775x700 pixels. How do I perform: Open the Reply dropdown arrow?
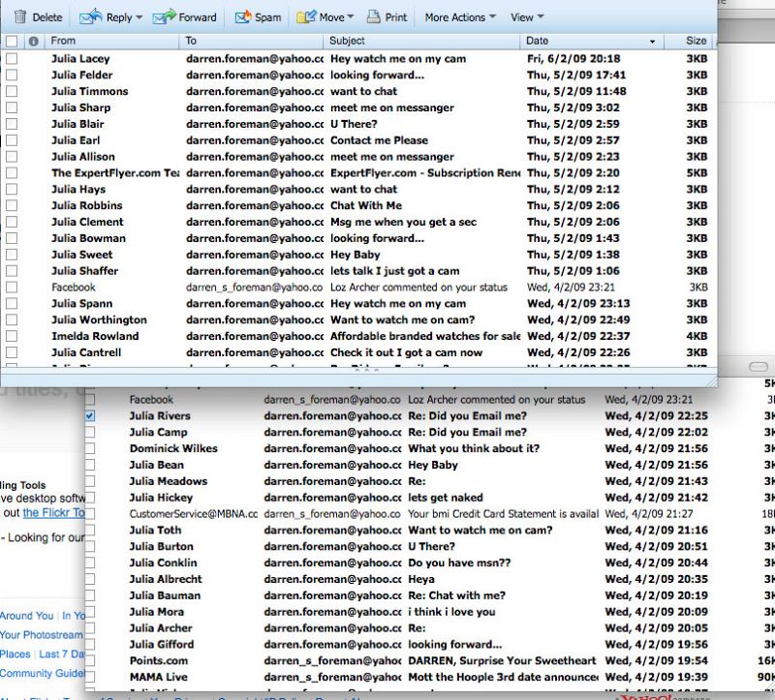pyautogui.click(x=139, y=17)
